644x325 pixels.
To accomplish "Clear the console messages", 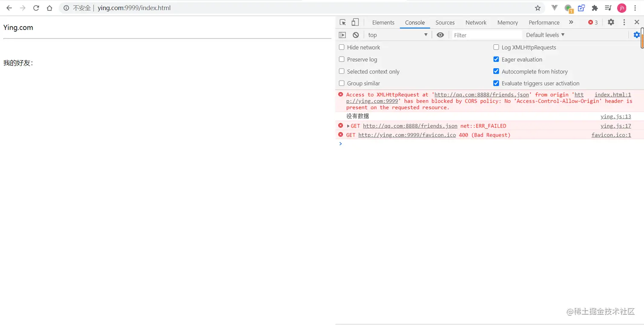I will click(356, 35).
